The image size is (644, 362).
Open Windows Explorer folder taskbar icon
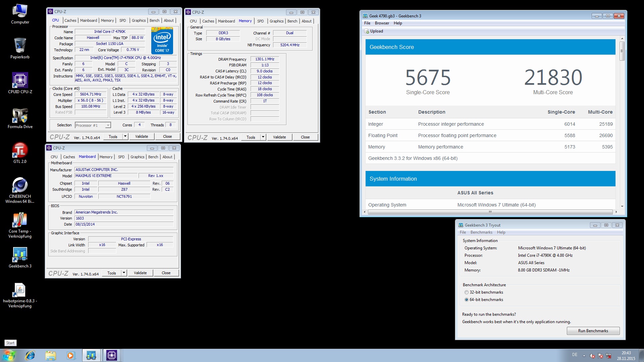coord(50,355)
